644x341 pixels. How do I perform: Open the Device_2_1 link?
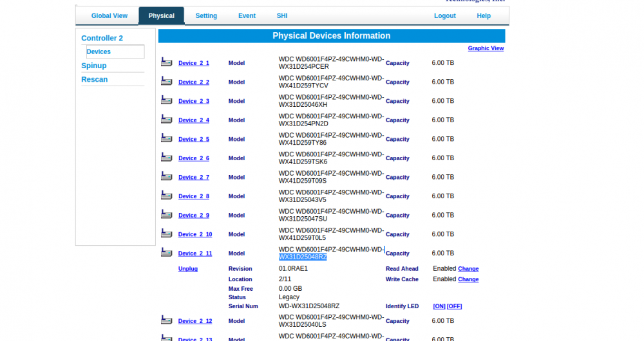(x=193, y=63)
